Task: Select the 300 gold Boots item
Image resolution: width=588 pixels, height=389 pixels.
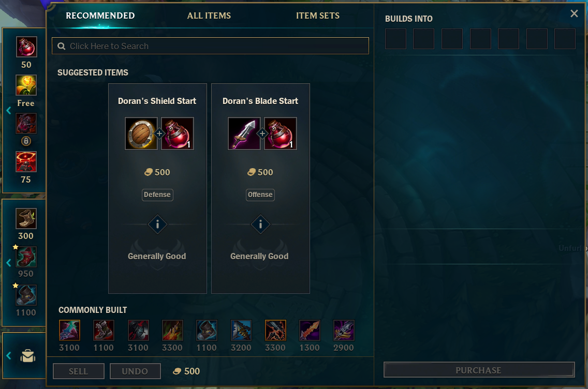Action: tap(26, 218)
